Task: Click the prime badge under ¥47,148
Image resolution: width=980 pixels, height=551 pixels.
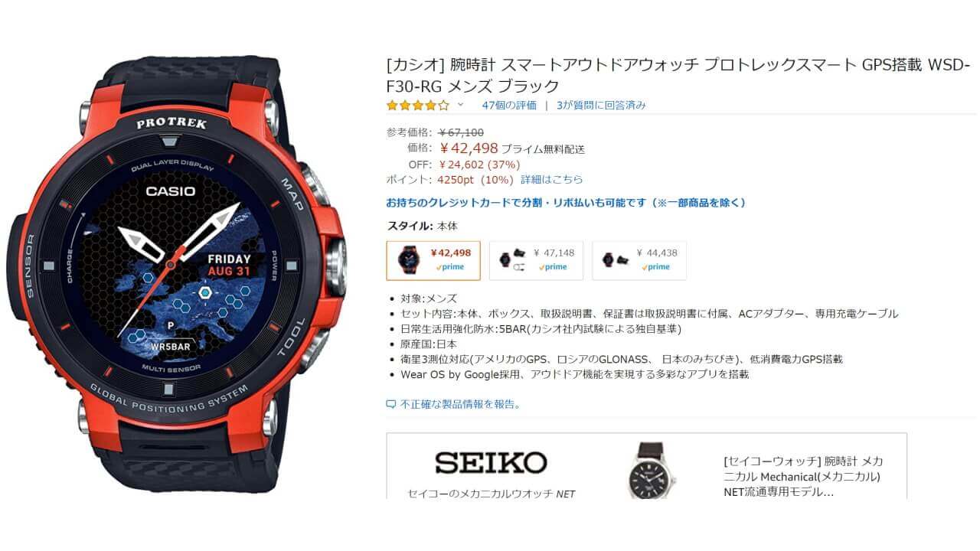Action: (553, 267)
